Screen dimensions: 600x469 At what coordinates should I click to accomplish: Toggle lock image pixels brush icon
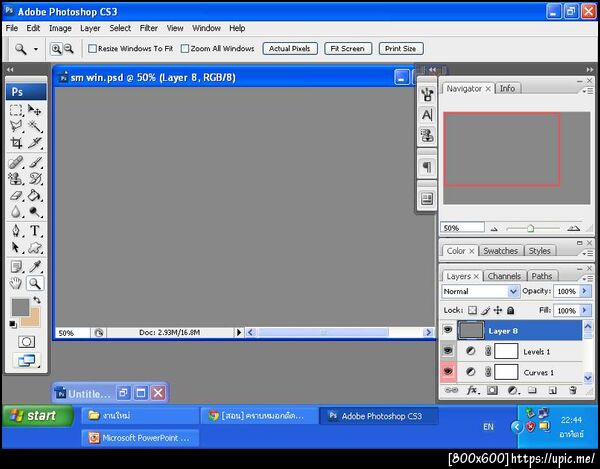(x=485, y=310)
